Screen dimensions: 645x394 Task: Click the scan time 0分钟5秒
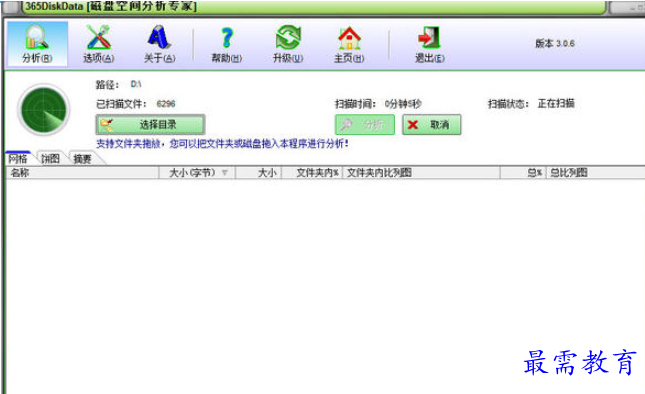click(x=403, y=104)
